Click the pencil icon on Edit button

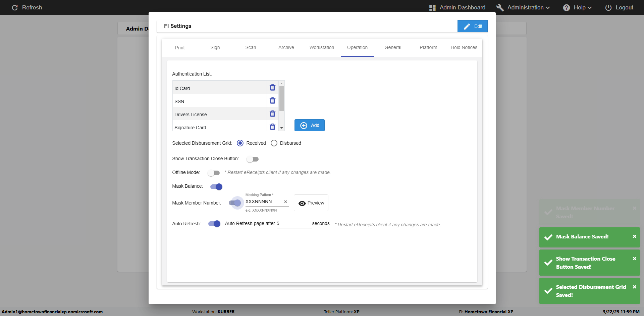467,26
